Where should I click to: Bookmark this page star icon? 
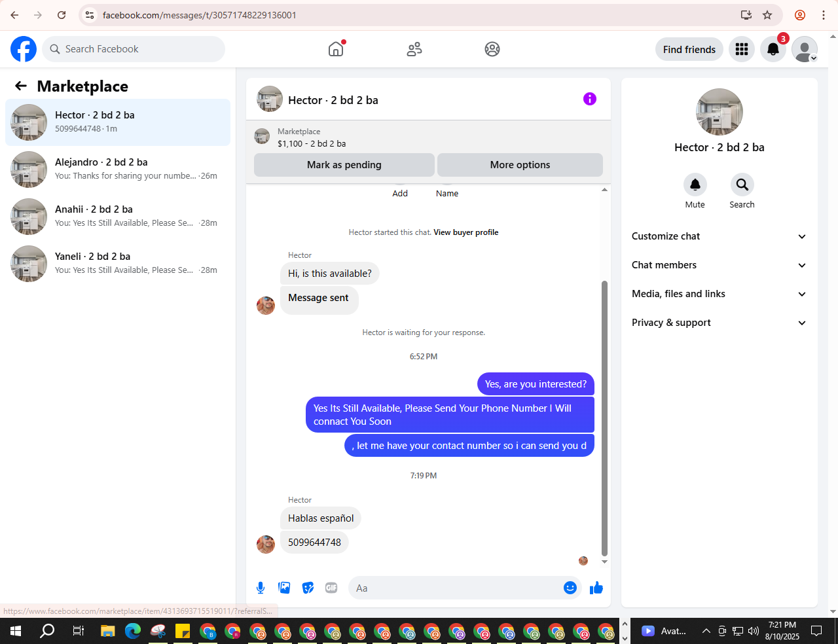coord(767,15)
